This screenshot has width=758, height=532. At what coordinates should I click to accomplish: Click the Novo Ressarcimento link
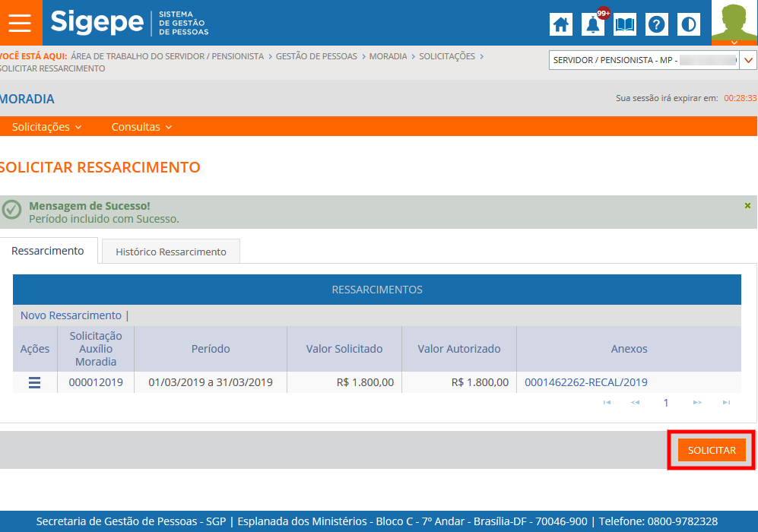point(71,315)
